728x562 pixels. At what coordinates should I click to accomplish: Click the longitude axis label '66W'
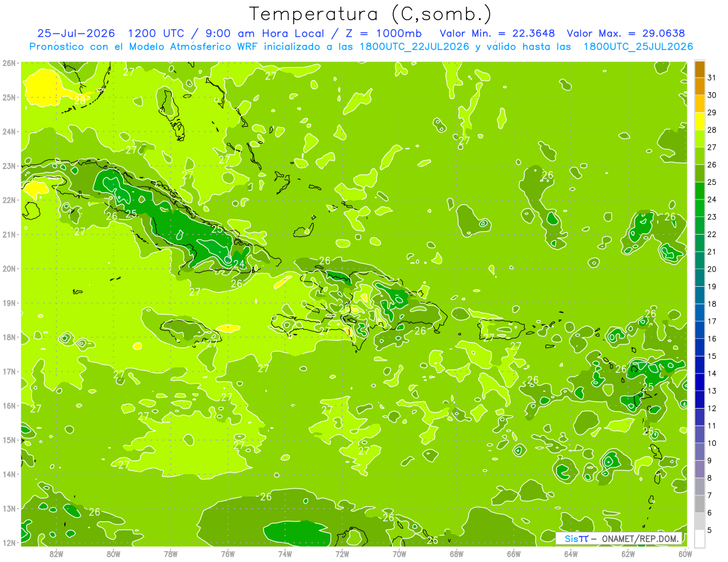click(514, 554)
